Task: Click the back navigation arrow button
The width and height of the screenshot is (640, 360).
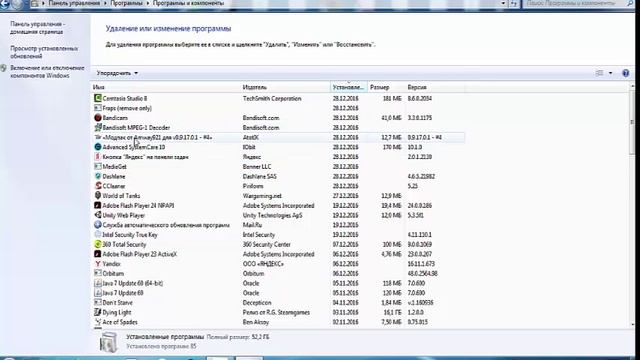Action: pyautogui.click(x=4, y=4)
